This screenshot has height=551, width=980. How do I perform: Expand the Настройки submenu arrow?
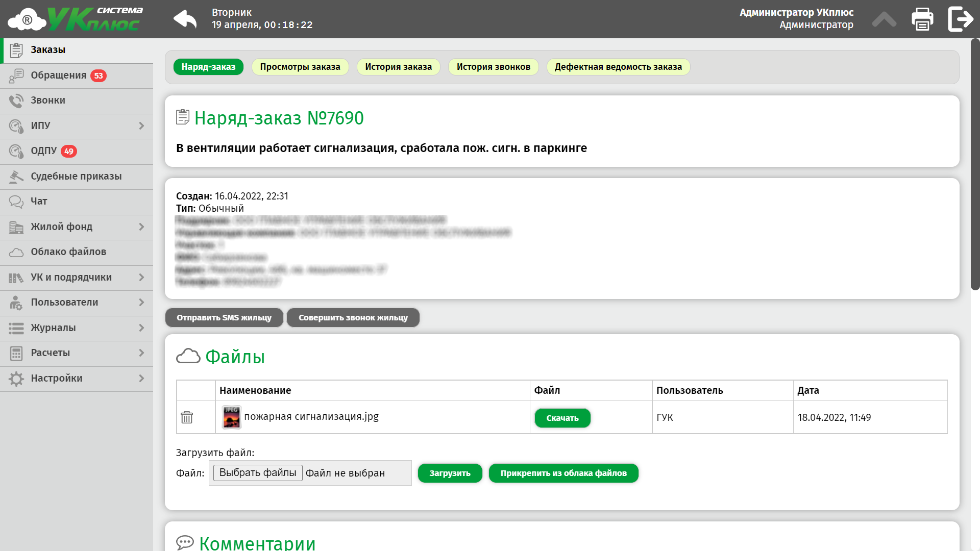click(141, 378)
